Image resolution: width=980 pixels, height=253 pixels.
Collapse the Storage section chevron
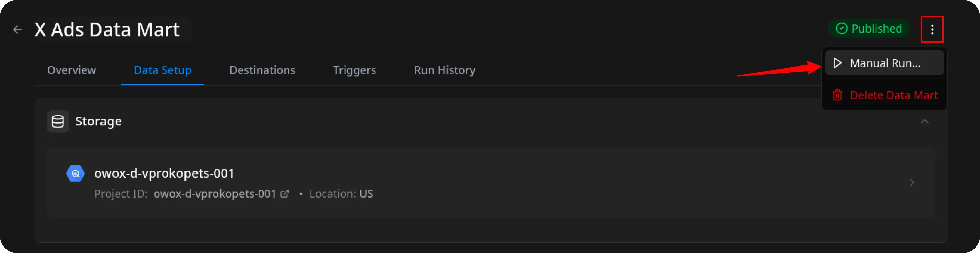click(924, 121)
